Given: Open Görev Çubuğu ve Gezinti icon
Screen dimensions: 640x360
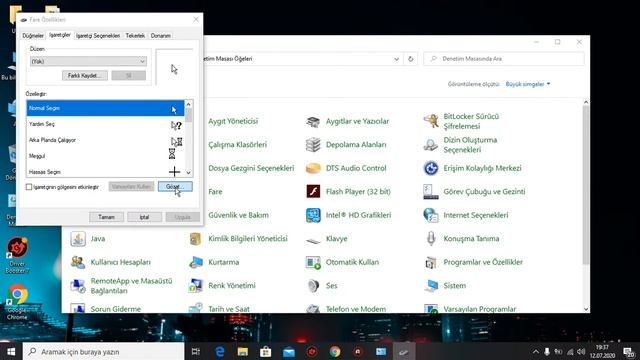Looking at the screenshot, I should 431,191.
